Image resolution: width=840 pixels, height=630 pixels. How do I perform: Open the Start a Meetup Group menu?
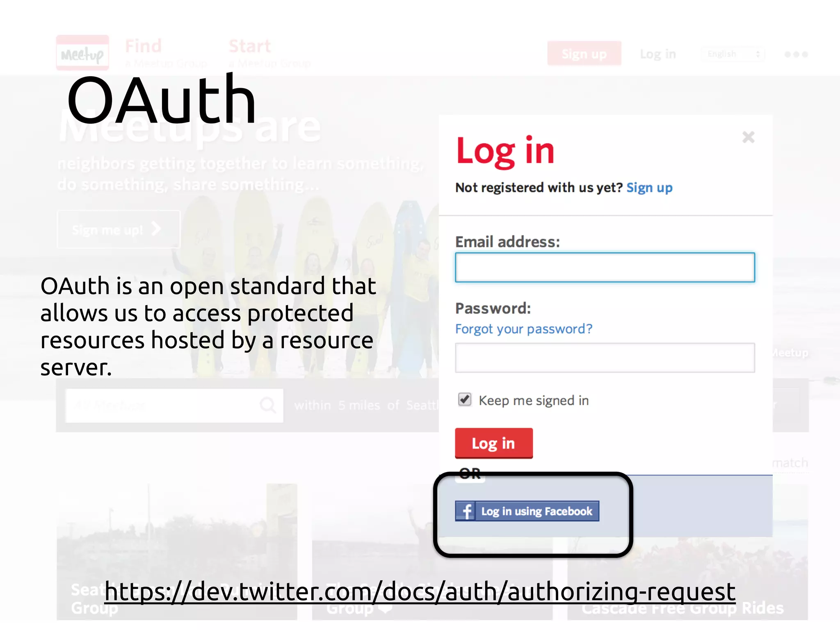269,53
